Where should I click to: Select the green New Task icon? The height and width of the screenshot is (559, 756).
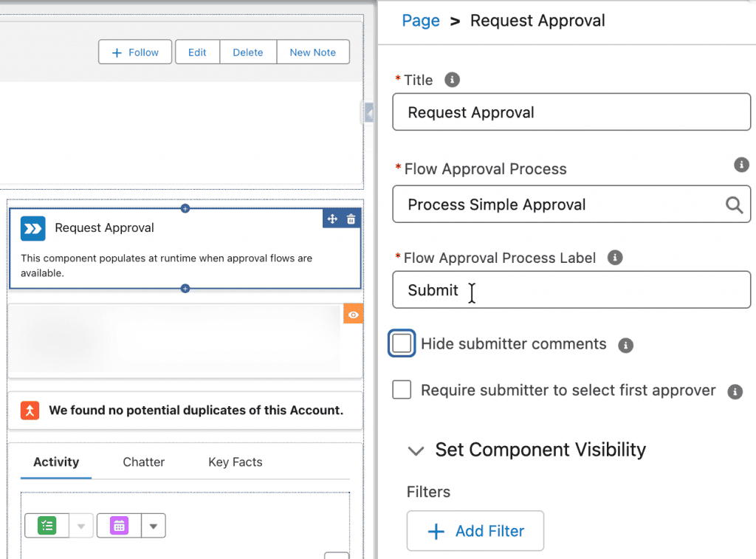click(x=47, y=525)
